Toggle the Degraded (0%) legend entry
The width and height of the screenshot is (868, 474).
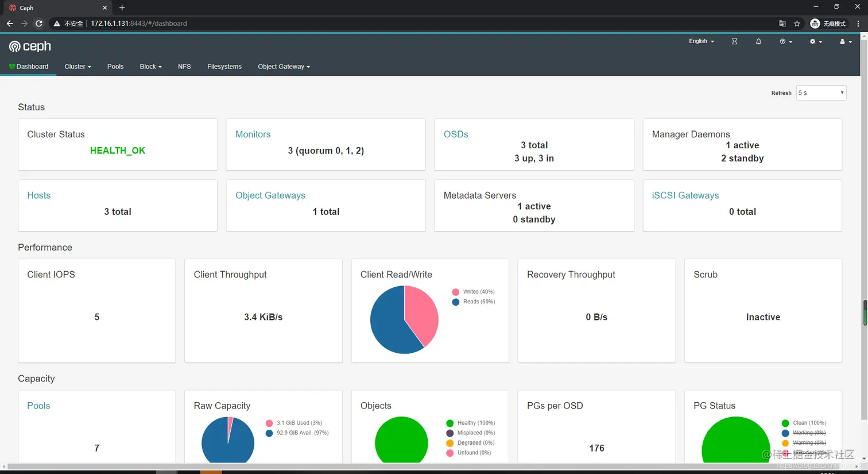(x=470, y=443)
